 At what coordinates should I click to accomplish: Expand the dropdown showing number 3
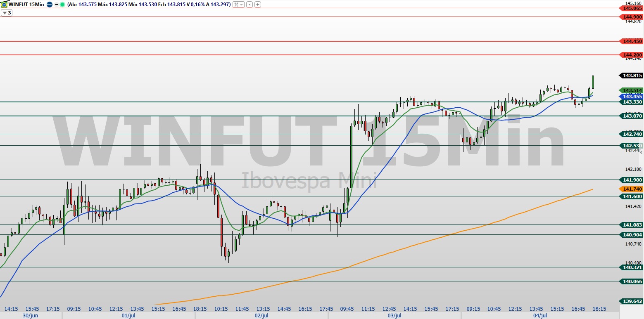point(6,12)
